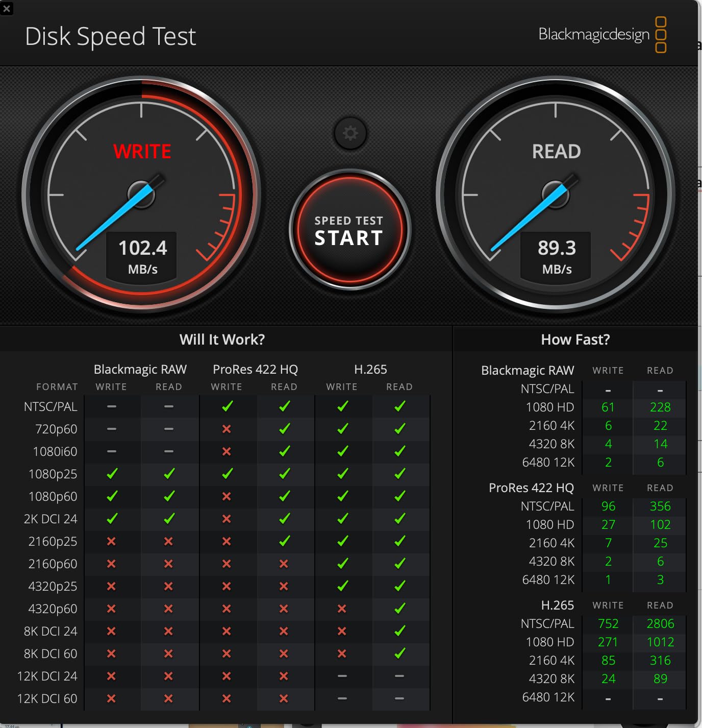Click Blackmagic RAW write cross for 8K DCI 60
This screenshot has width=702, height=728.
click(x=111, y=653)
